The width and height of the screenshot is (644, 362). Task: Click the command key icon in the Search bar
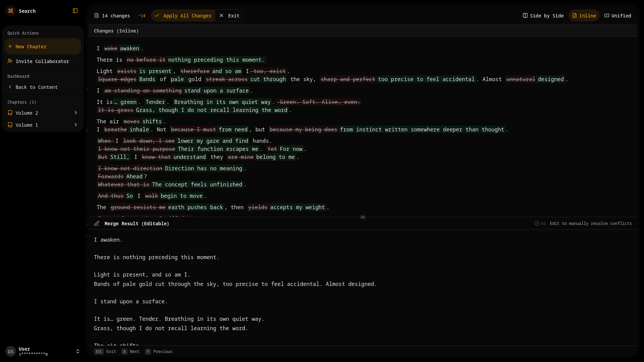click(x=10, y=11)
